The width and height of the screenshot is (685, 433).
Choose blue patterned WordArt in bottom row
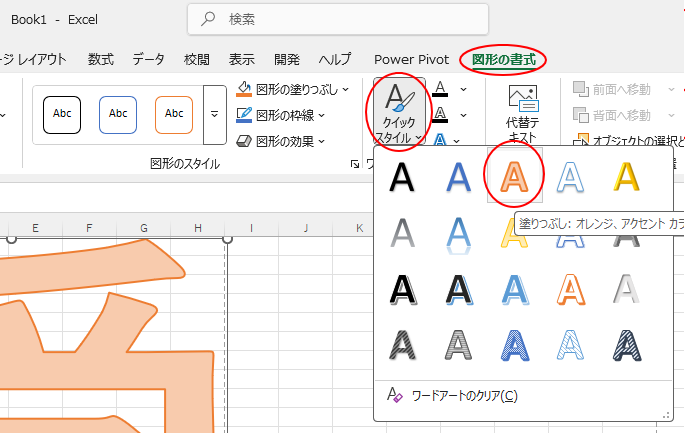[515, 345]
